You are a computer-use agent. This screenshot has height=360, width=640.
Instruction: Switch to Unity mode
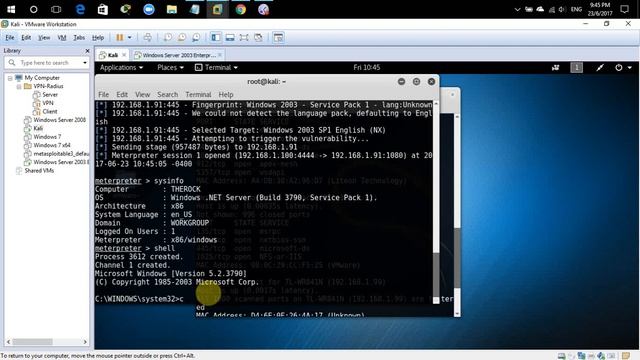[x=258, y=38]
